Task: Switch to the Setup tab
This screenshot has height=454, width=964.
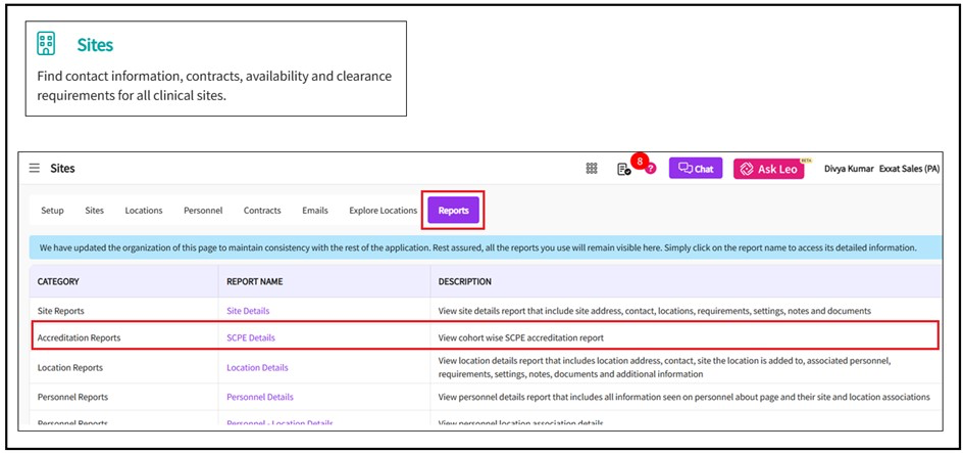Action: point(52,211)
